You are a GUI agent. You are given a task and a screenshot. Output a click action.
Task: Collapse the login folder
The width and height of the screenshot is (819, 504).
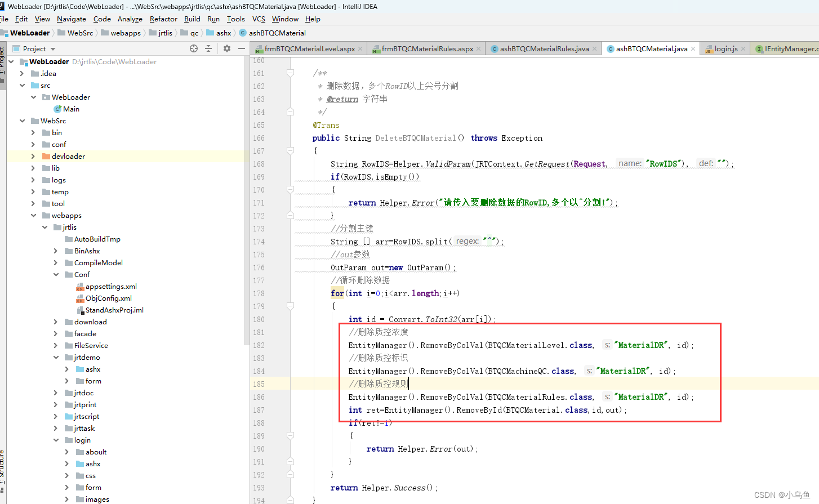tap(56, 440)
